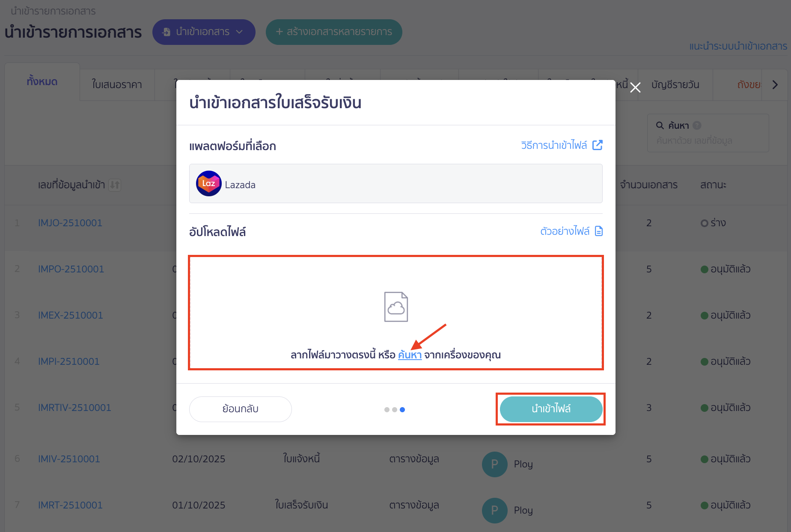Screen dimensions: 791x532
Task: Click the right chevron to reveal more tabs
Action: point(775,84)
